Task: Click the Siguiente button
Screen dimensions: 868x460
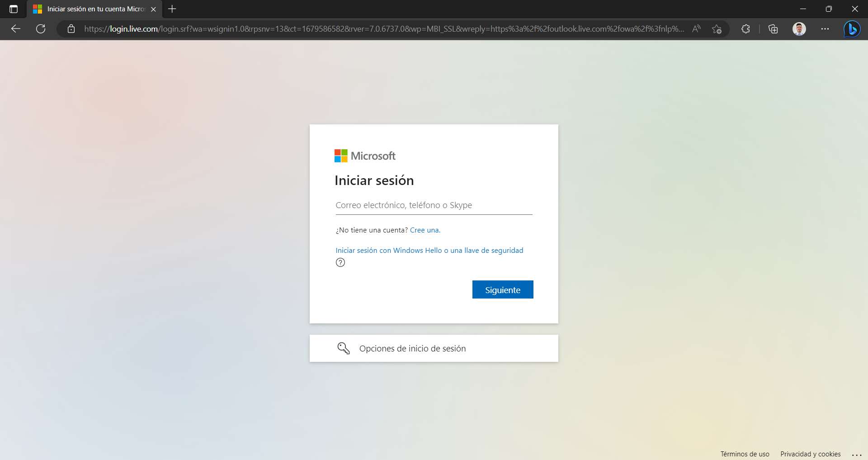Action: click(x=503, y=289)
